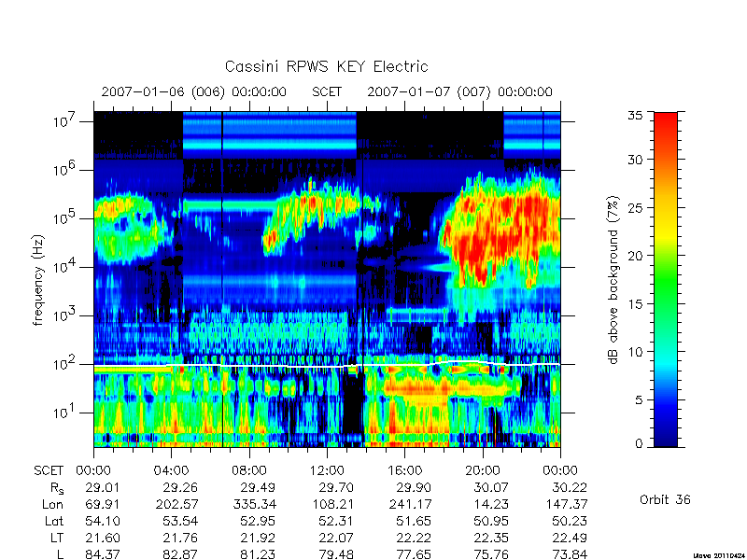This screenshot has width=747, height=560.
Task: Click the Lon value '202.57'
Action: (x=176, y=504)
